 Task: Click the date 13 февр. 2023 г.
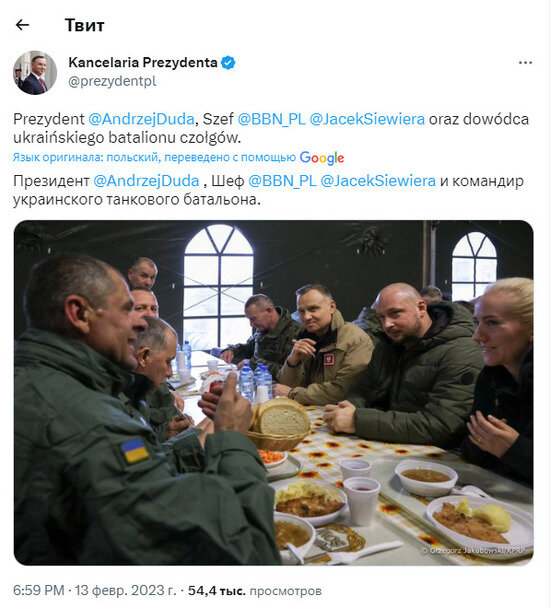(126, 591)
